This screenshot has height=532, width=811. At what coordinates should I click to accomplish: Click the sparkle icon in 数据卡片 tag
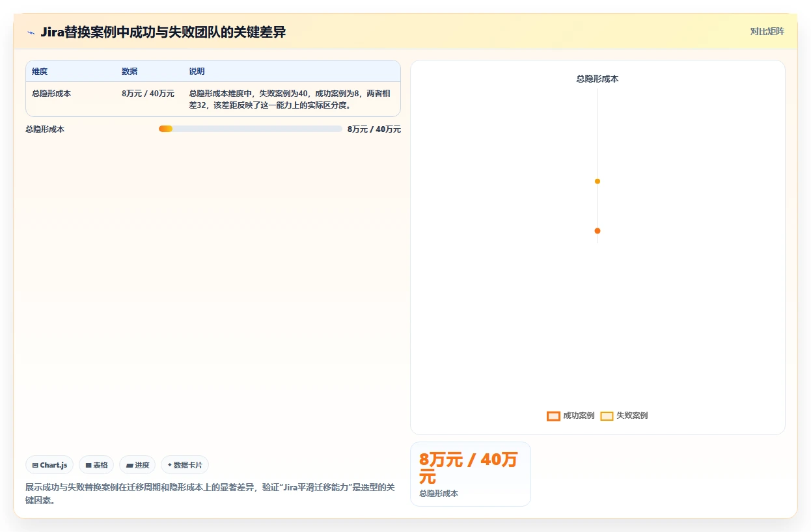[x=170, y=465]
